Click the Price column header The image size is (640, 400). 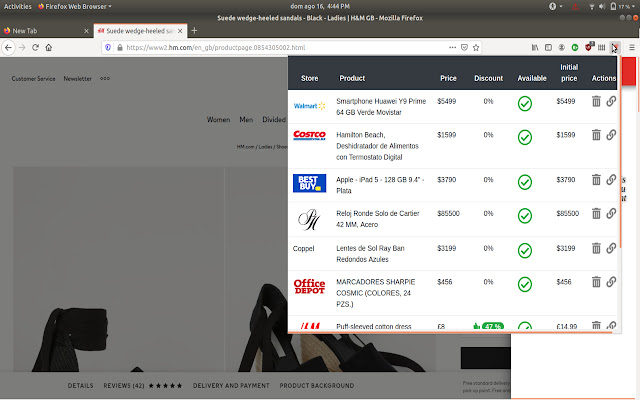(x=448, y=78)
